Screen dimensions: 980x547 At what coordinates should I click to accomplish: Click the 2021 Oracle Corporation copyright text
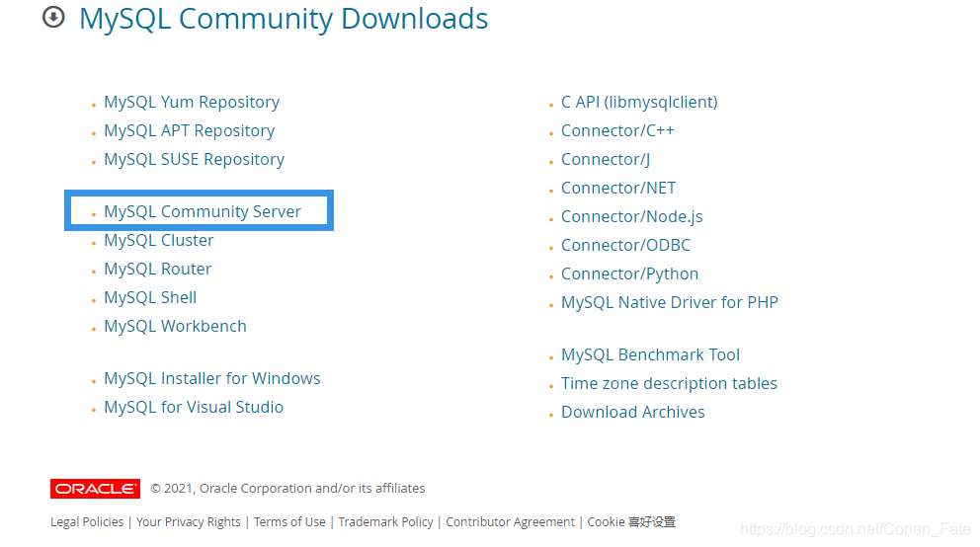coord(287,489)
